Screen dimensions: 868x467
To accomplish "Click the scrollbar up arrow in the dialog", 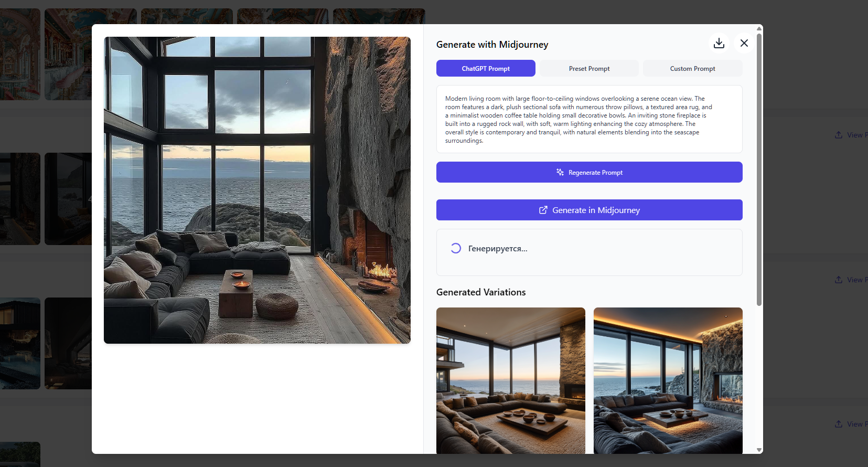I will pyautogui.click(x=759, y=28).
